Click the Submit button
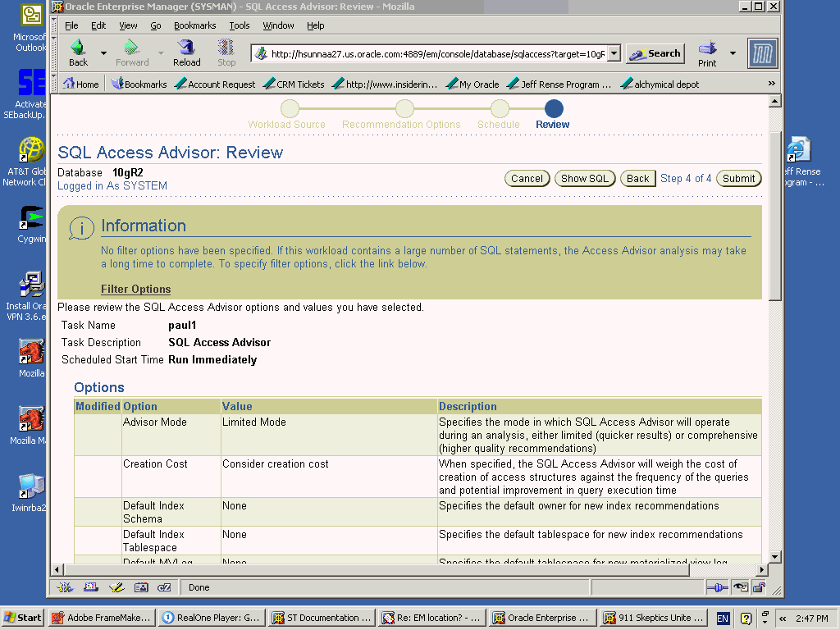This screenshot has width=840, height=630. (x=738, y=179)
